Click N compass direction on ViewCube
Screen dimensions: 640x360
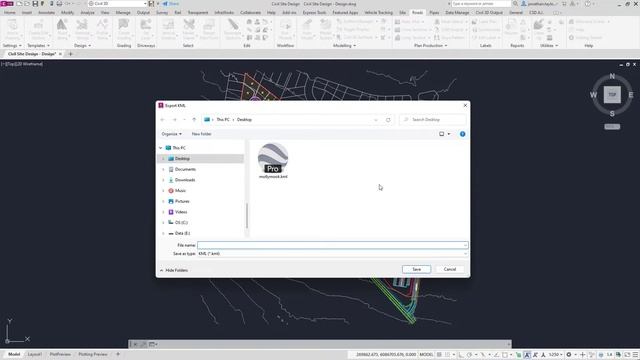tap(612, 76)
